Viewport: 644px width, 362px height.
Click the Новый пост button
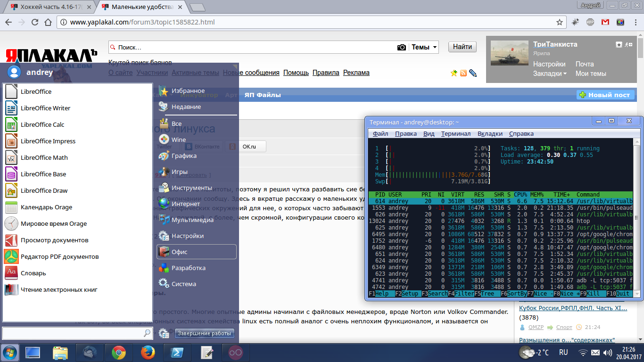click(x=604, y=95)
